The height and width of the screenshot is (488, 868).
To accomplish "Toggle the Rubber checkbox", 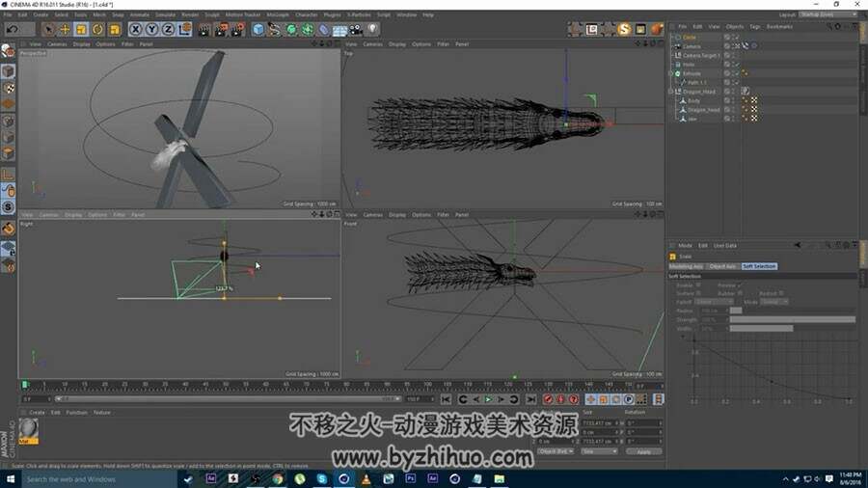I will click(740, 293).
